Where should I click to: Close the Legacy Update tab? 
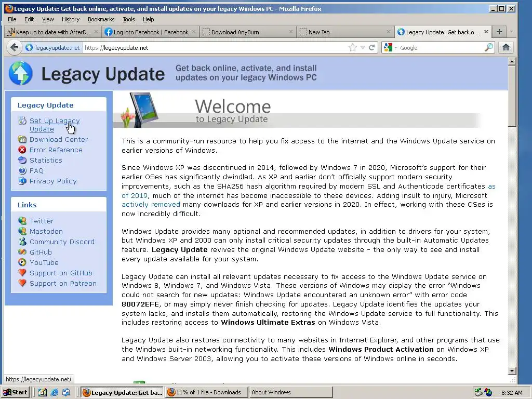pyautogui.click(x=486, y=32)
